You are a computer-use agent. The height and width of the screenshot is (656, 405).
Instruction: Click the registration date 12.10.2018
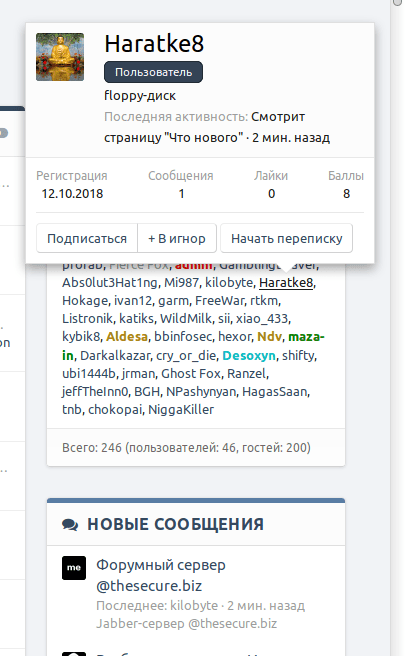[x=72, y=194]
